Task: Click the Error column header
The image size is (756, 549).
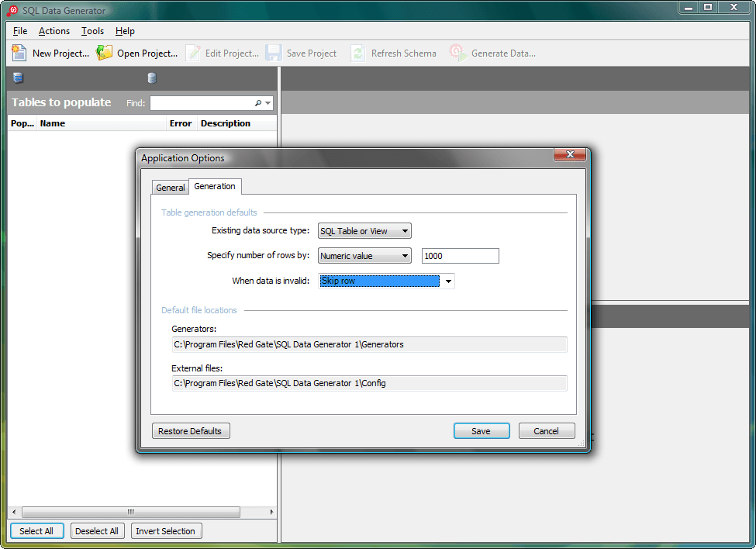Action: click(x=181, y=123)
